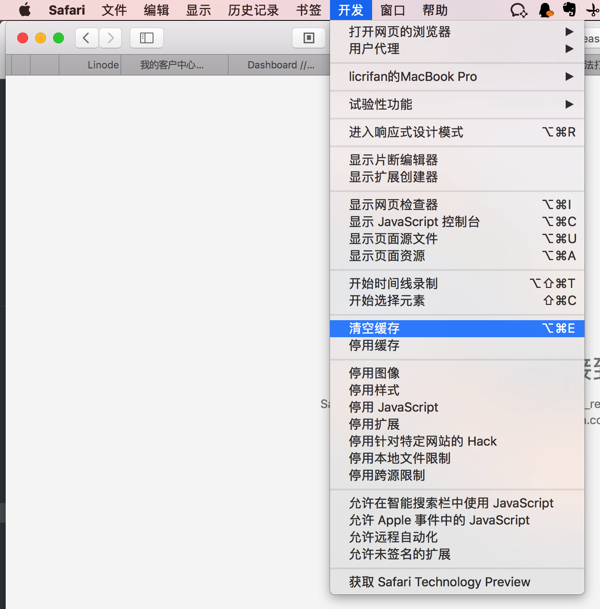600x609 pixels.
Task: Open the 历史记录 menu
Action: (253, 10)
